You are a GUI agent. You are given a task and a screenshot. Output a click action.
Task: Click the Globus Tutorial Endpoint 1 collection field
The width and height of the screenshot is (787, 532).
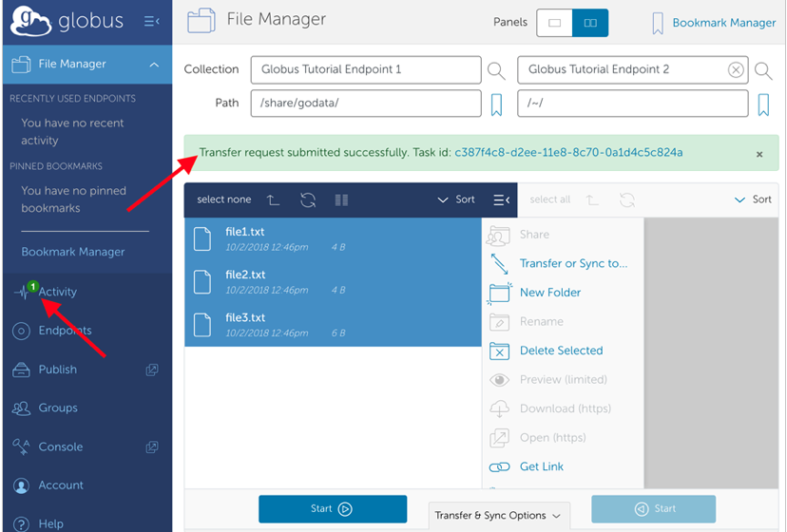click(366, 69)
